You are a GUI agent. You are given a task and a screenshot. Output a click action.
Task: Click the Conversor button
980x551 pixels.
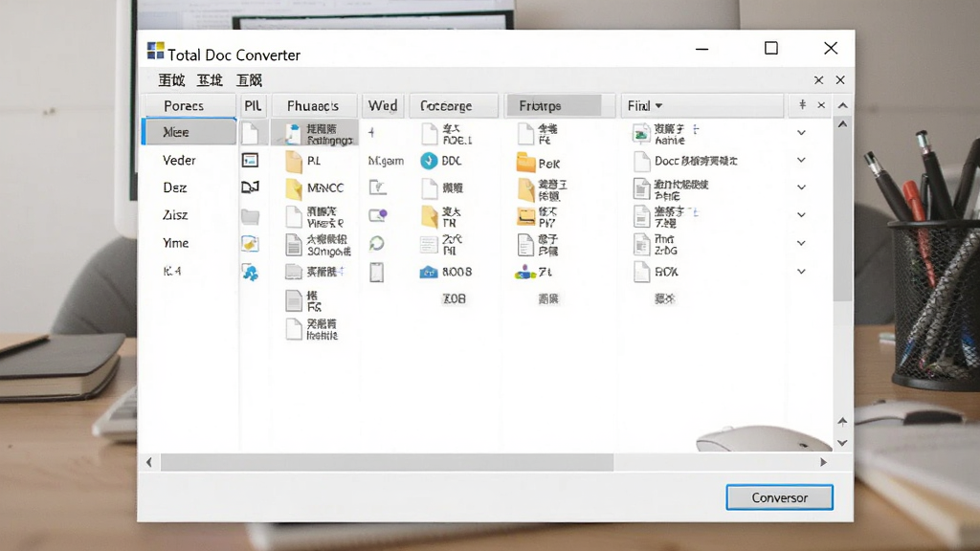coord(779,497)
